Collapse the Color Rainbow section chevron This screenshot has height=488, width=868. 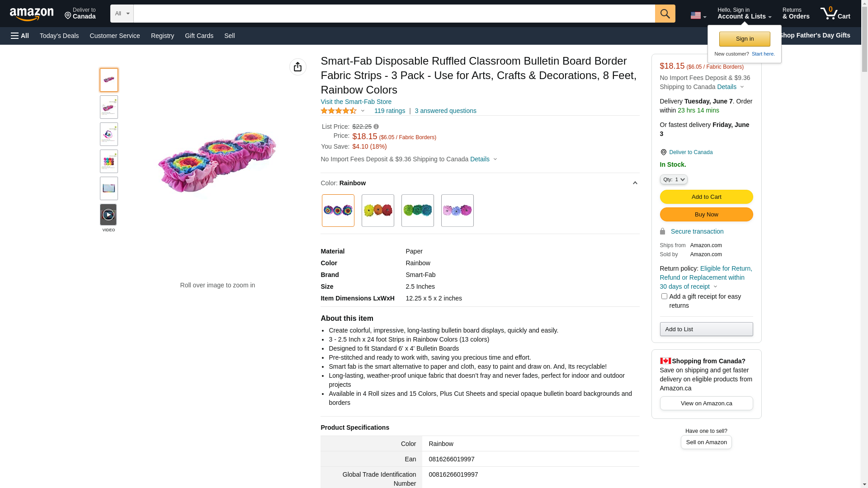(635, 183)
